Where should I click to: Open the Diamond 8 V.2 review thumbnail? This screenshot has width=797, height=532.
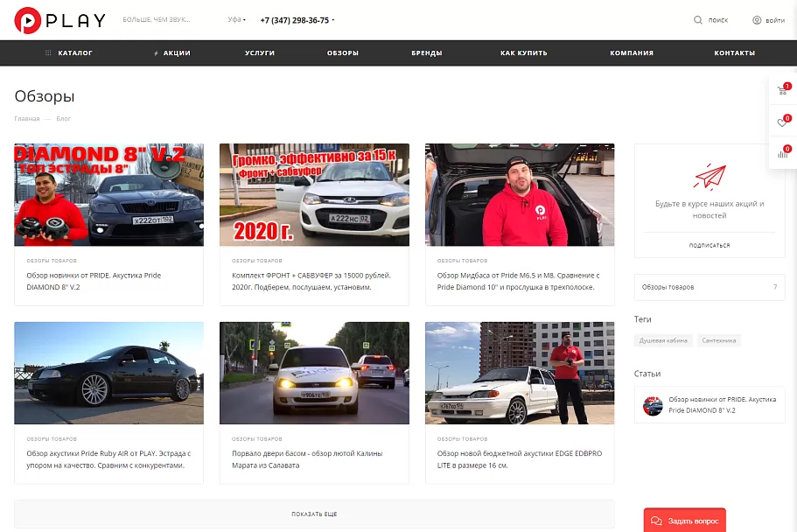click(108, 195)
